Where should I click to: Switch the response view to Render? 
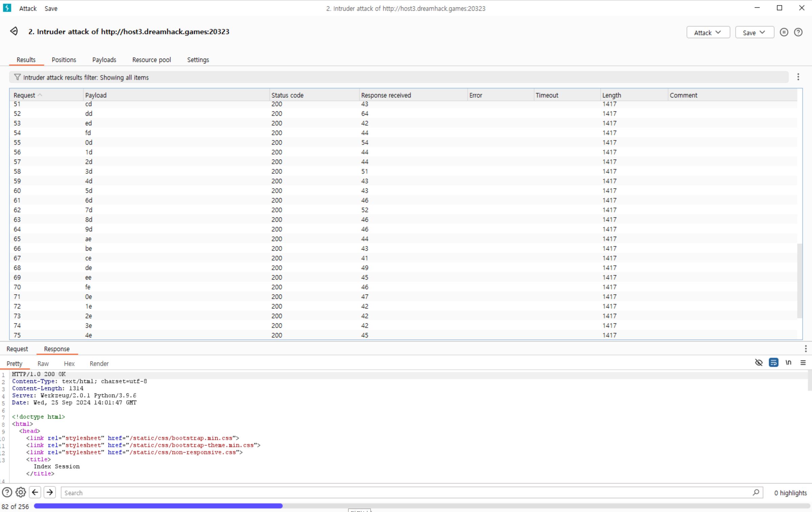(x=99, y=364)
